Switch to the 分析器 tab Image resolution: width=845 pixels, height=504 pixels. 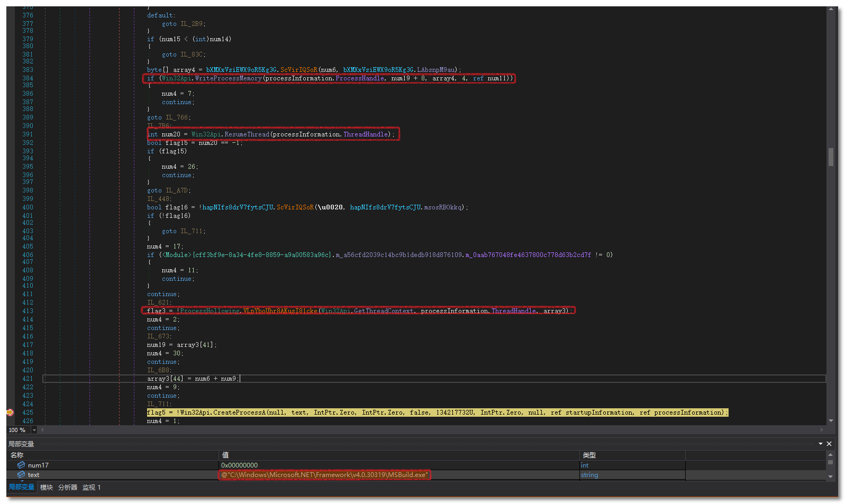coord(68,487)
